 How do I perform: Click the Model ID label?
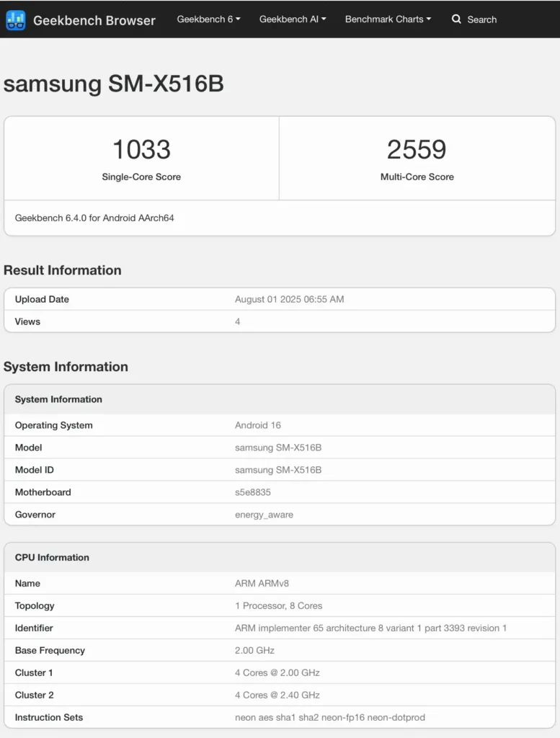(x=35, y=470)
